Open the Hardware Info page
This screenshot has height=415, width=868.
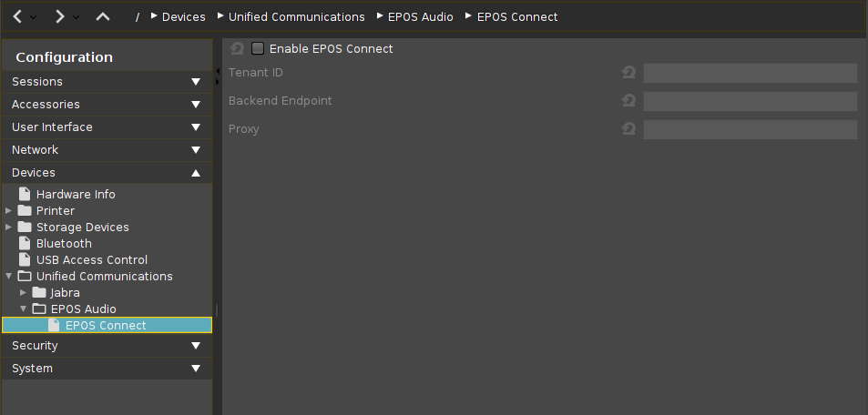pos(75,195)
